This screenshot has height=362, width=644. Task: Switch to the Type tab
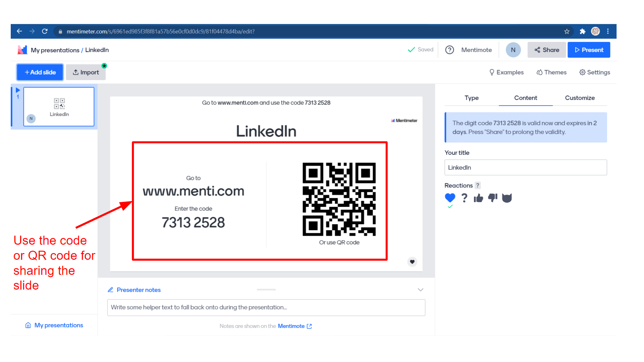tap(471, 98)
